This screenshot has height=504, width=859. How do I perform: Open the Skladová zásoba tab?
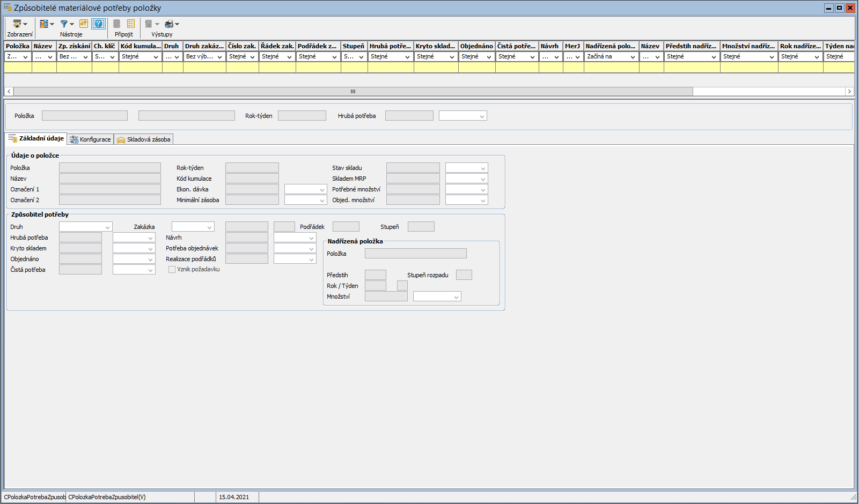pos(144,139)
